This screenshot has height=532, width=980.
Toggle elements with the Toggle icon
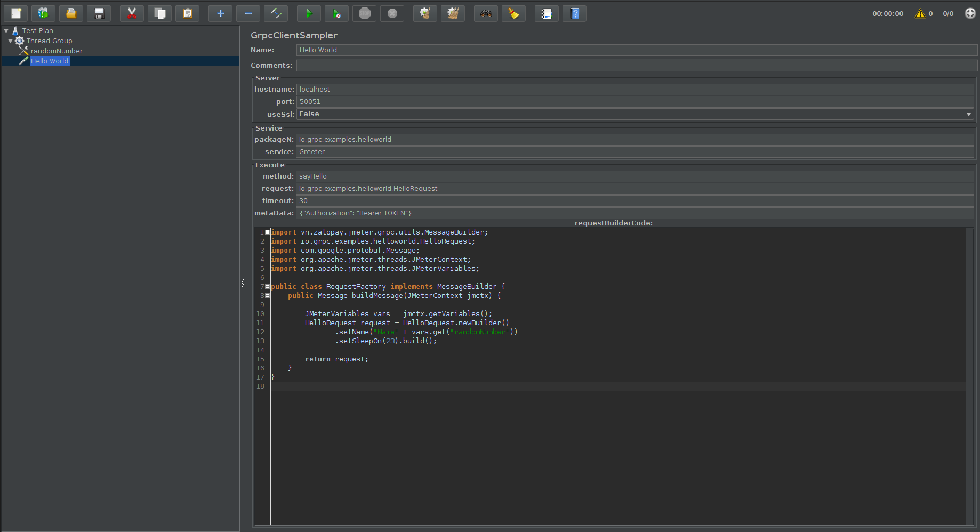(x=276, y=13)
